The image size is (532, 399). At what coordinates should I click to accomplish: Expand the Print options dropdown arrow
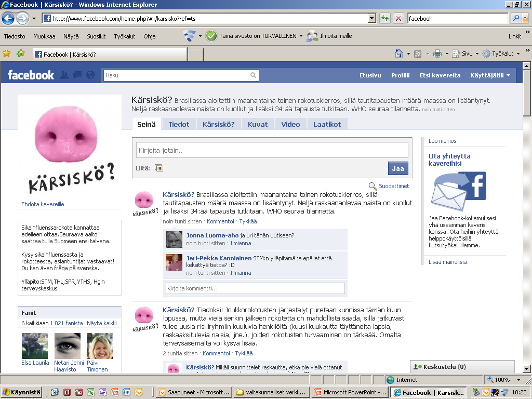click(446, 54)
